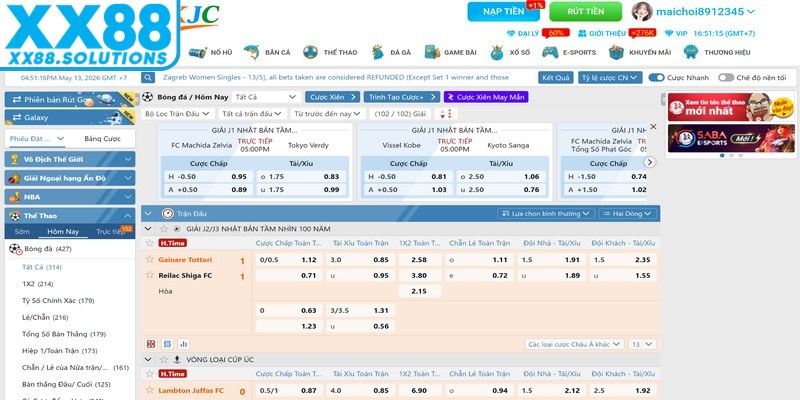Click the search magnifier icon

148,78
